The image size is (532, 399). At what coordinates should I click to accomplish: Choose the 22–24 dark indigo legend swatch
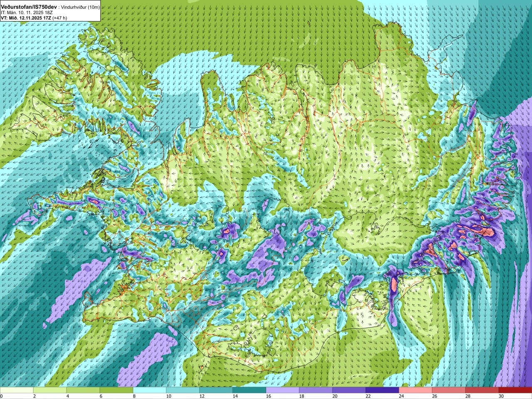(382, 390)
